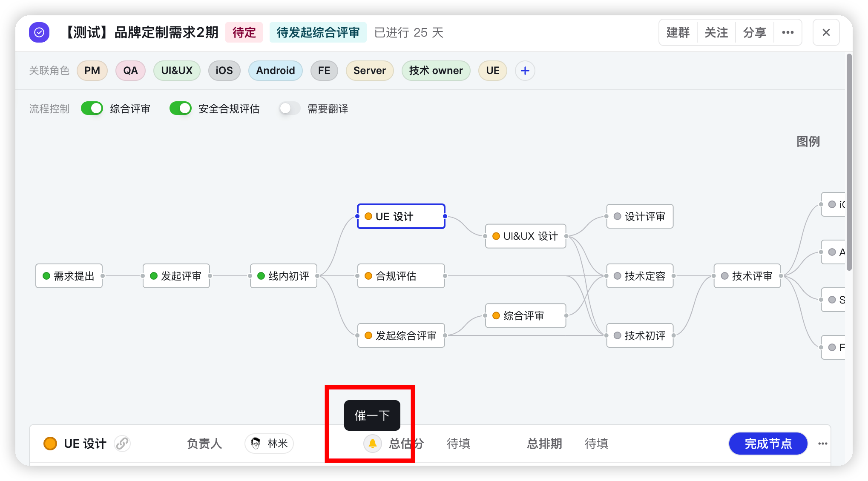Screen dimensions: 868x481
Task: Select the orange 合规评估 workflow node
Action: 401,276
